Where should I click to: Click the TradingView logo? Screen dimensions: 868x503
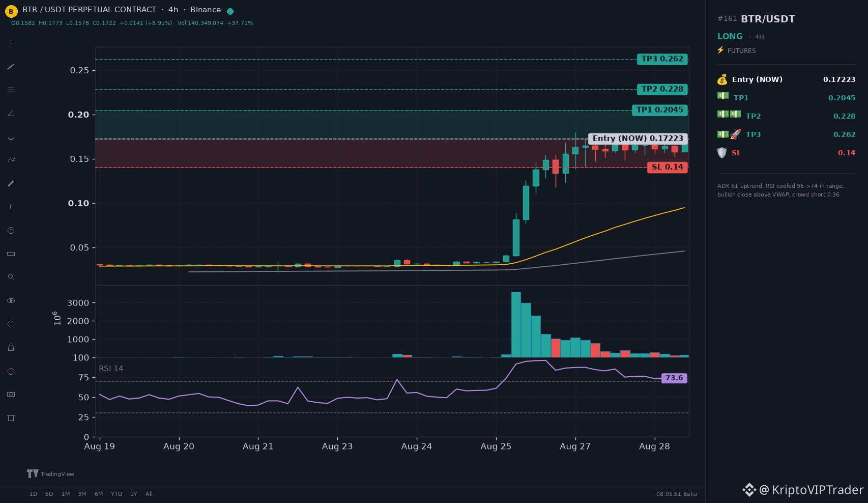pyautogui.click(x=50, y=474)
